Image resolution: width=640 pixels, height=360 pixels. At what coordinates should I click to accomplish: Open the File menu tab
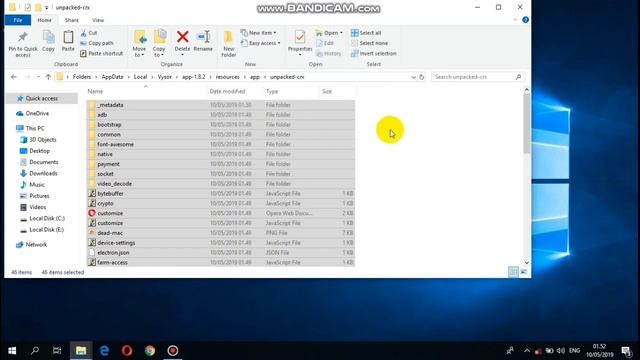coord(18,20)
